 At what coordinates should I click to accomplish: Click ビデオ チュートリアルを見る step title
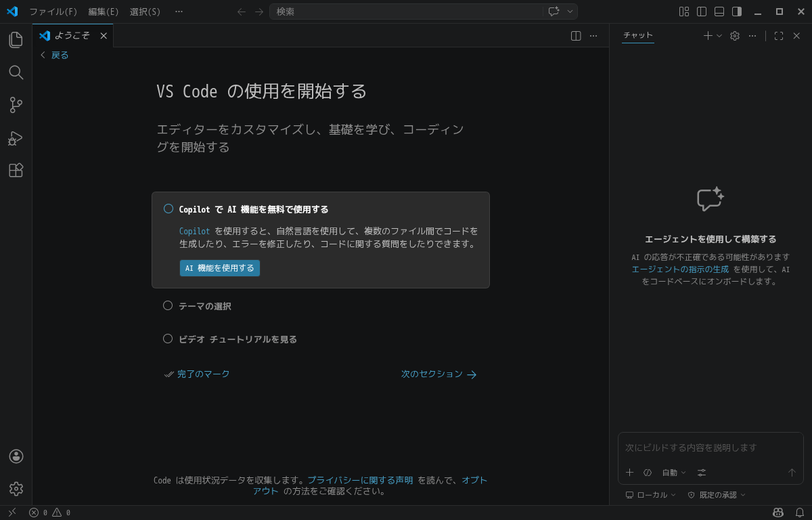(x=238, y=339)
